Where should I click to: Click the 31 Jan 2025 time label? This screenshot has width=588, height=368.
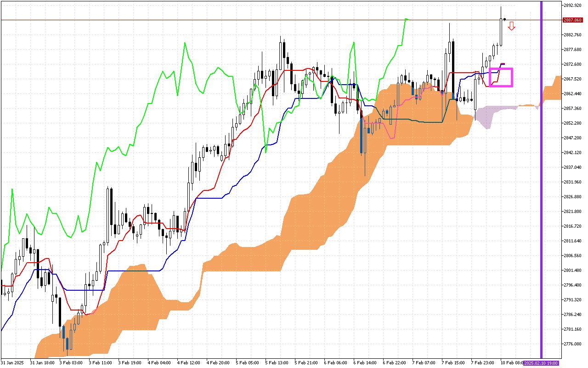pos(11,363)
